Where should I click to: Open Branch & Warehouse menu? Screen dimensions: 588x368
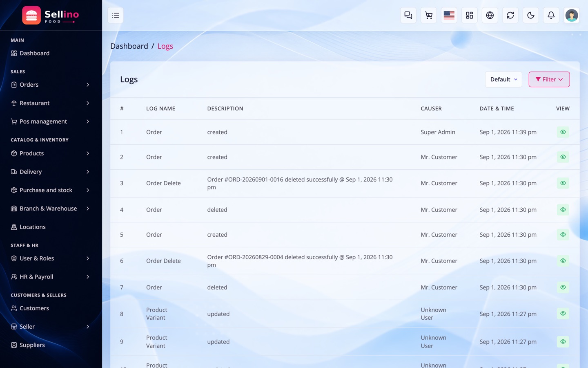pos(51,209)
